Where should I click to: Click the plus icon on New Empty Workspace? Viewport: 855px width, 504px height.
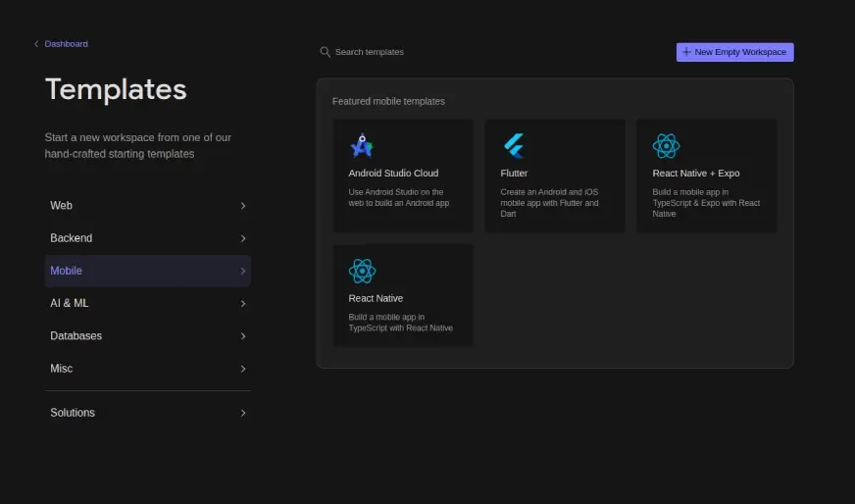point(686,52)
